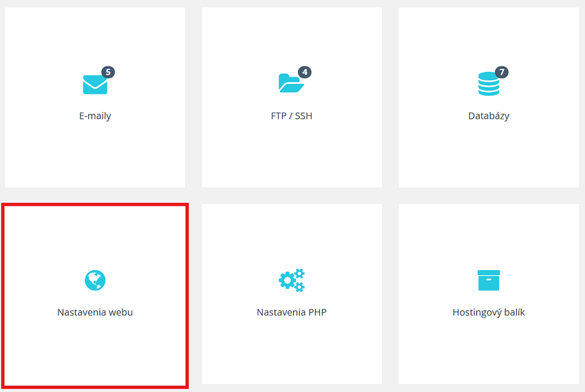This screenshot has width=585, height=392.
Task: Click the FTP / SSH count badge 4
Action: point(305,72)
